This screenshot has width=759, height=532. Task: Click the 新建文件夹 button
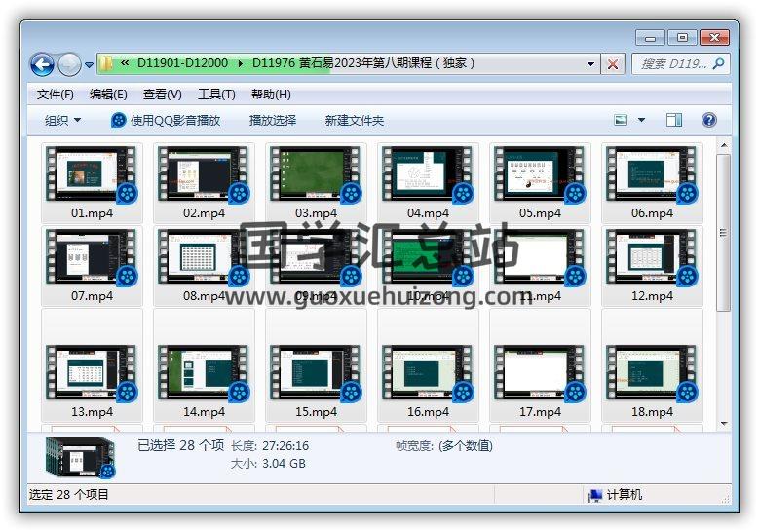pyautogui.click(x=355, y=120)
